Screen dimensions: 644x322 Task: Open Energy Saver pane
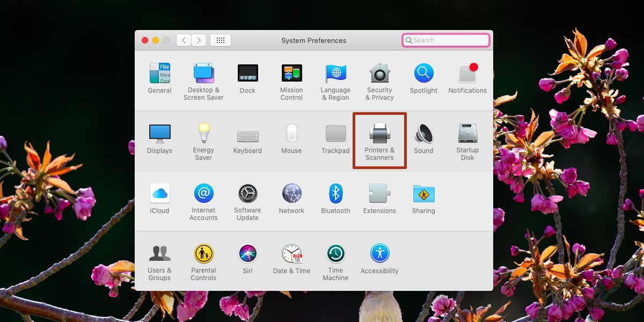[203, 142]
